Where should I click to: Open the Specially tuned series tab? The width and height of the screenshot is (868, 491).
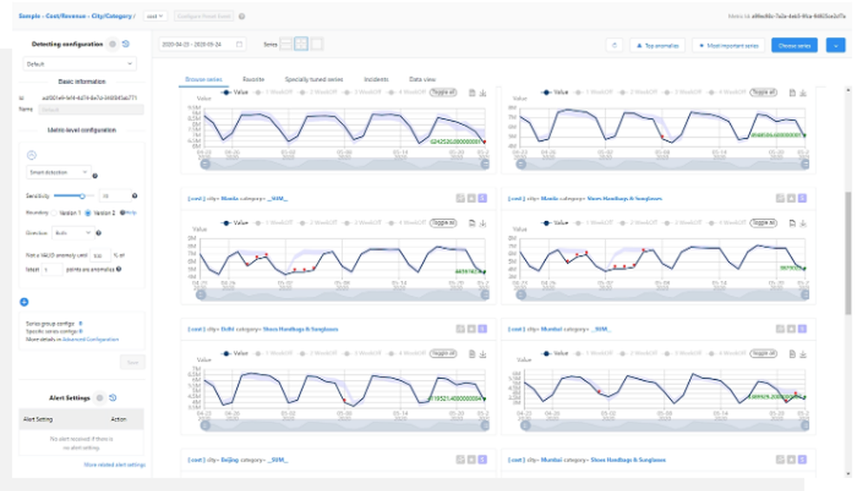(x=314, y=80)
